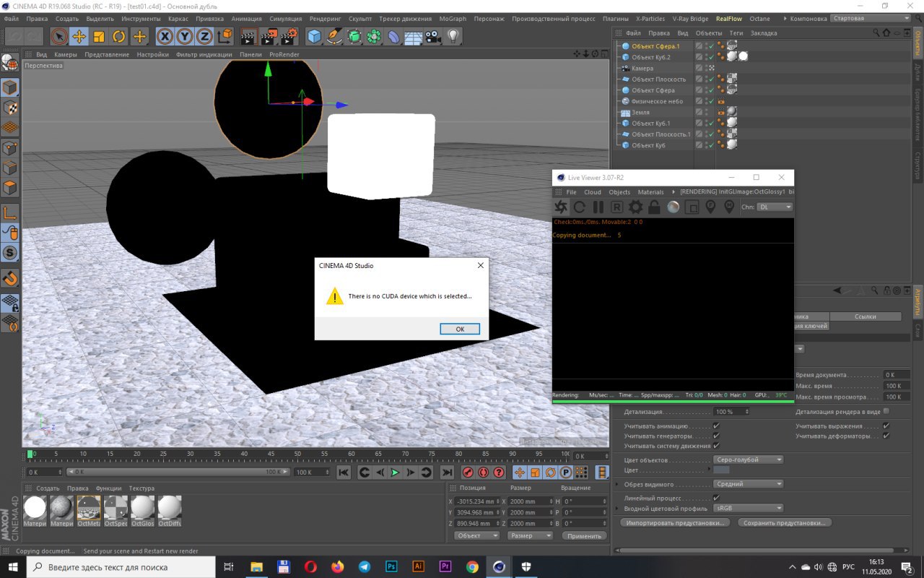Open Octane settings gear in Live Viewer

tap(636, 207)
